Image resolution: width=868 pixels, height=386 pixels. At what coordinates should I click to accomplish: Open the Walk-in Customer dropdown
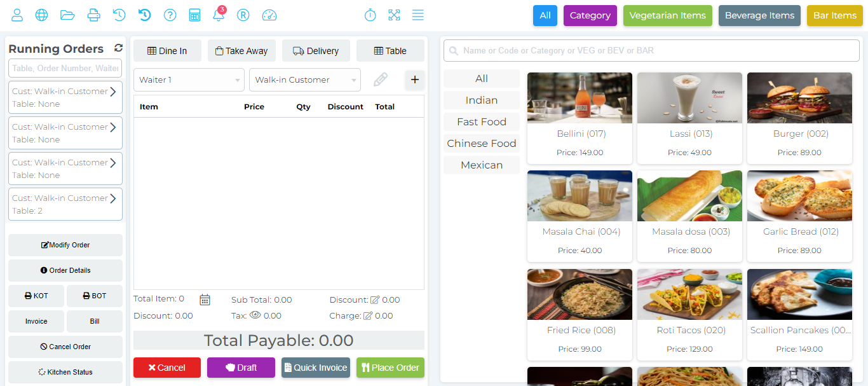coord(304,79)
